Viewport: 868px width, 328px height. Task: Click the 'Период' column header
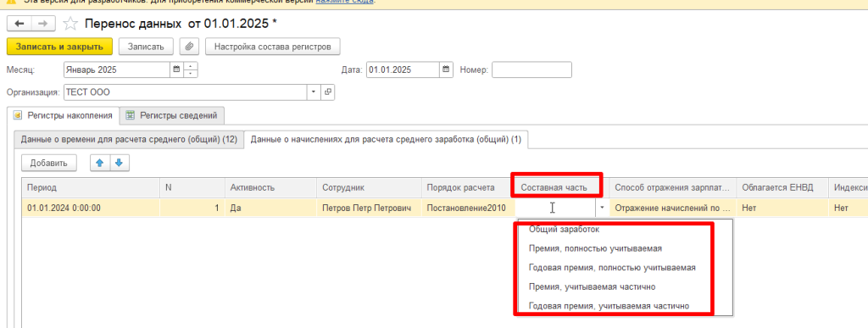tap(91, 188)
